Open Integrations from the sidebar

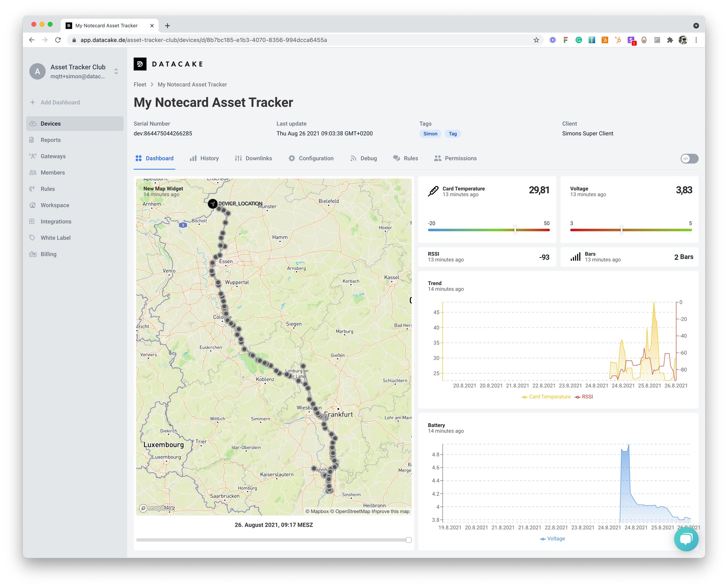click(75, 222)
